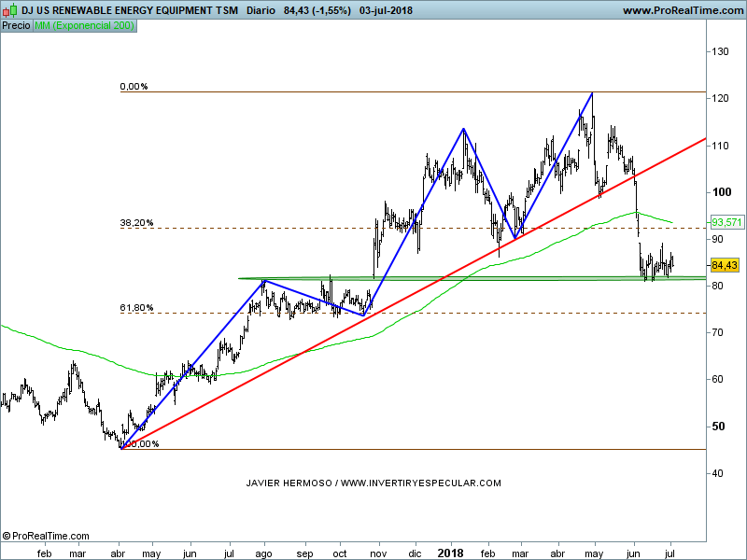Click the 120 value on price axis
This screenshot has height=560, width=747.
click(x=721, y=98)
